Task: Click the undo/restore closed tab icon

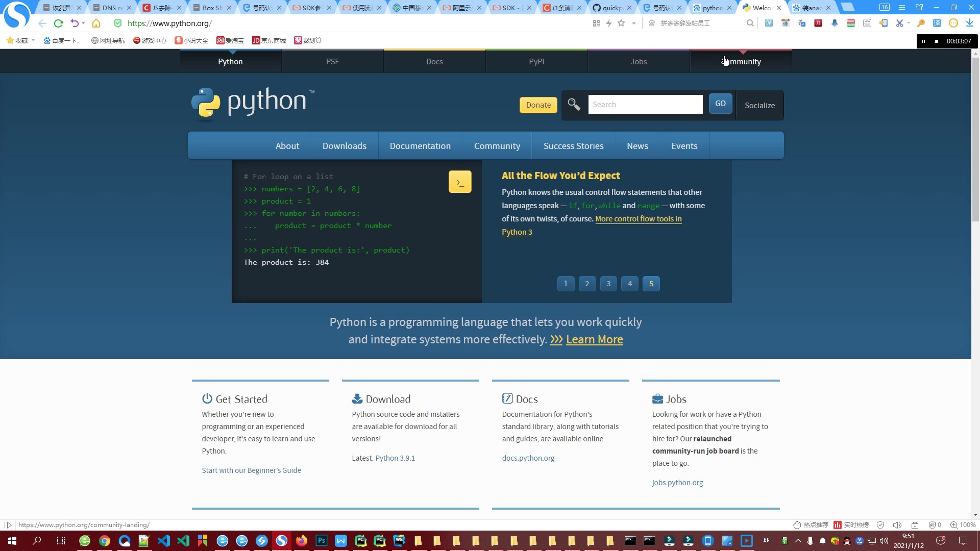Action: [x=75, y=23]
